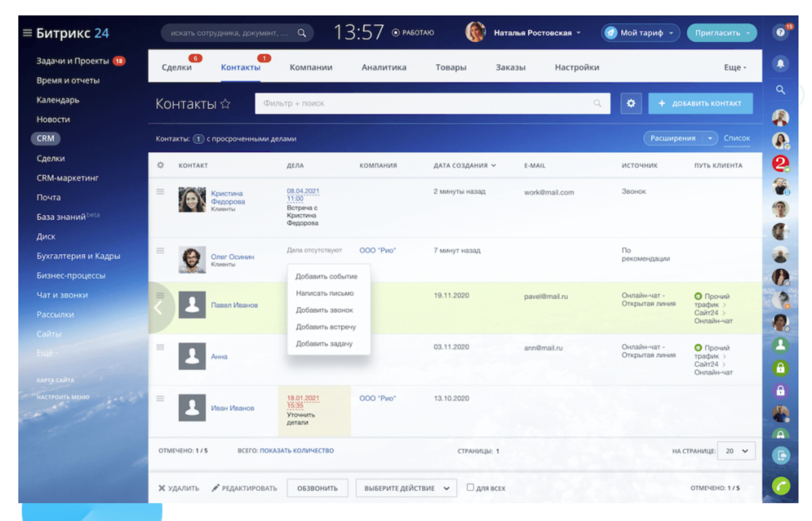Click Павел Иванов placeholder avatar
Image resolution: width=812 pixels, height=521 pixels.
(192, 304)
